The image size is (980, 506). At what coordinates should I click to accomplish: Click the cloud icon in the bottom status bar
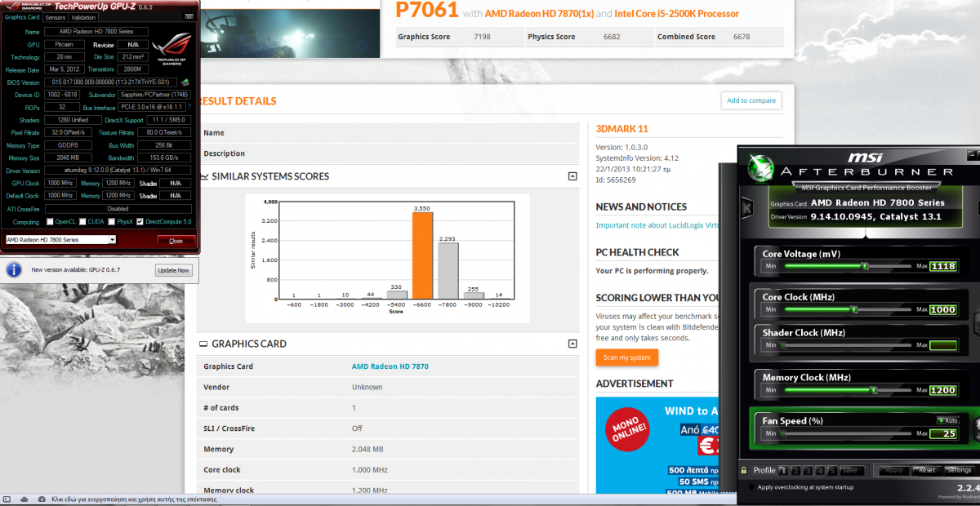[24, 499]
